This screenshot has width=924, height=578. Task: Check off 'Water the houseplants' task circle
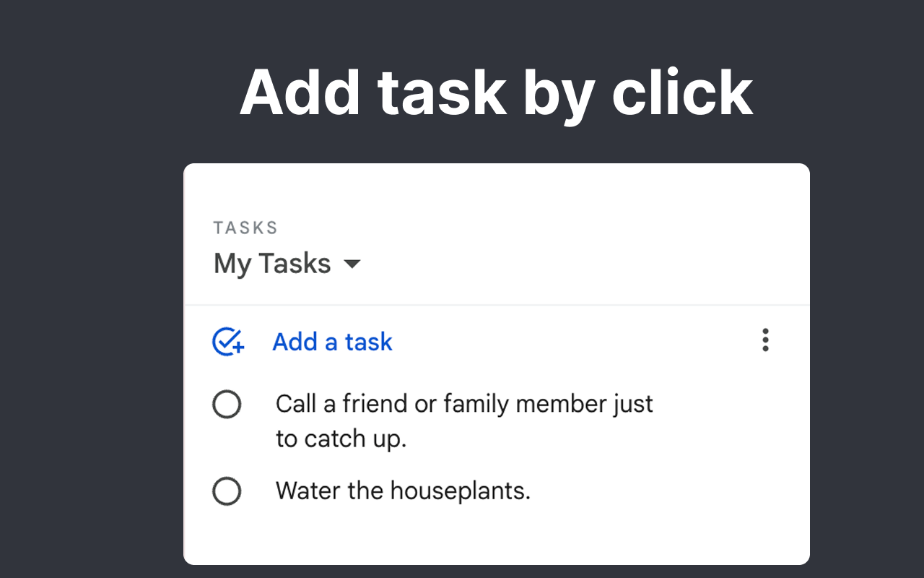227,492
